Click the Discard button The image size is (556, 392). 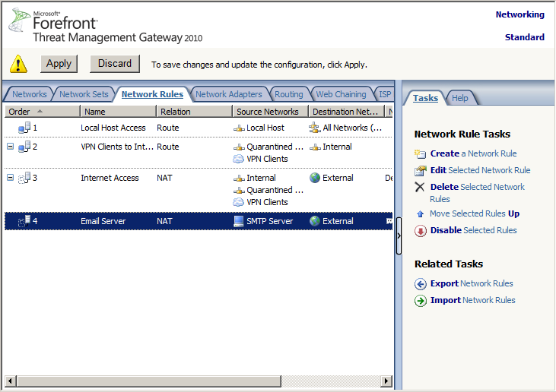(x=115, y=64)
